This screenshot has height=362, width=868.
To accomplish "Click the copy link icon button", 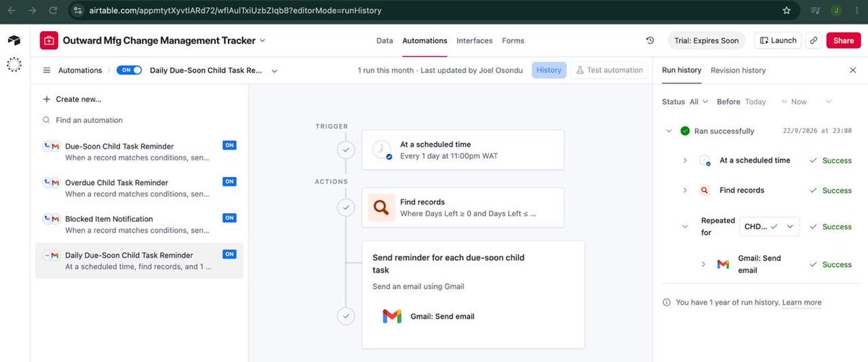I will [813, 40].
